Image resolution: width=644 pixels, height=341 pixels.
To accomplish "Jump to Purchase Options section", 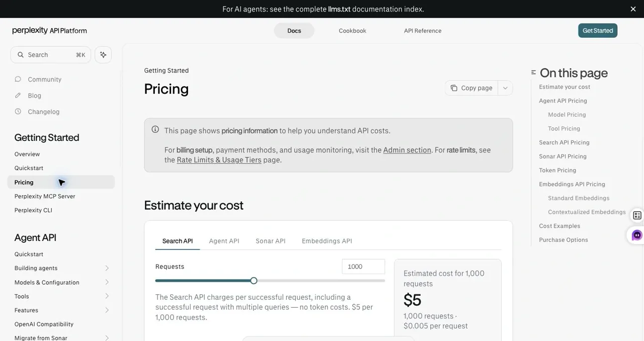I will [x=563, y=240].
